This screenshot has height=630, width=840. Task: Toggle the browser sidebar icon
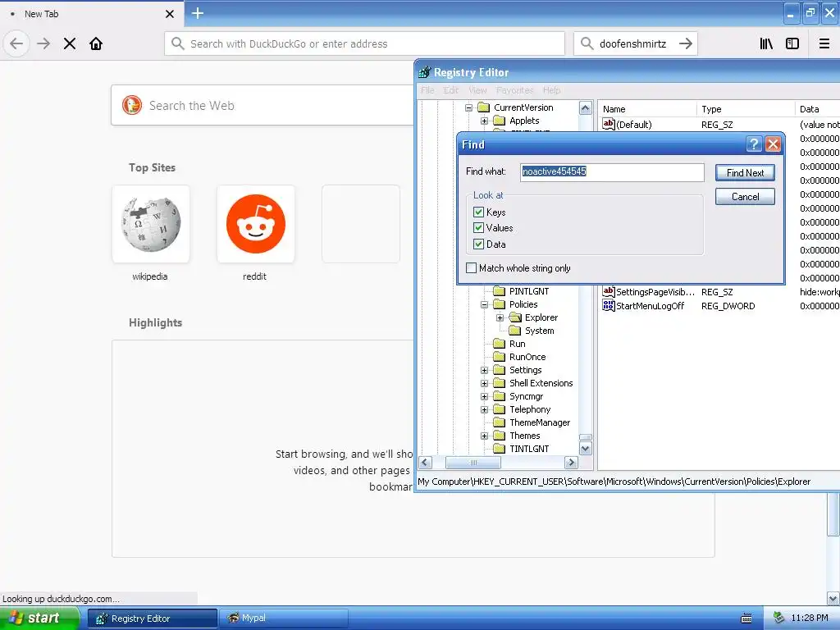coord(792,43)
